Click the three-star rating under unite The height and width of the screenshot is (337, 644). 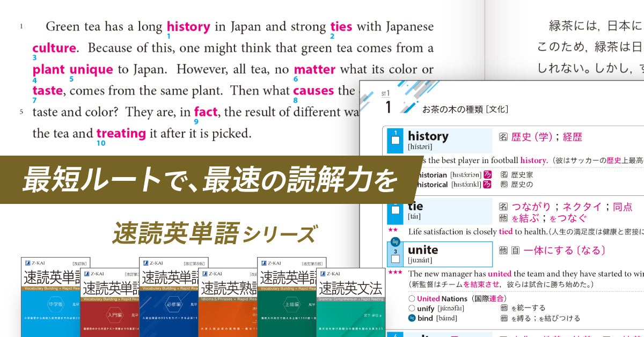click(x=395, y=272)
